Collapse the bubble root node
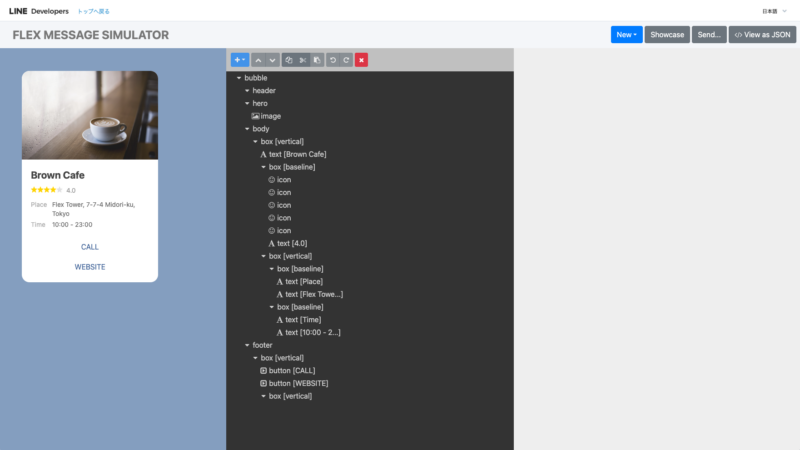Image resolution: width=800 pixels, height=450 pixels. [x=239, y=78]
